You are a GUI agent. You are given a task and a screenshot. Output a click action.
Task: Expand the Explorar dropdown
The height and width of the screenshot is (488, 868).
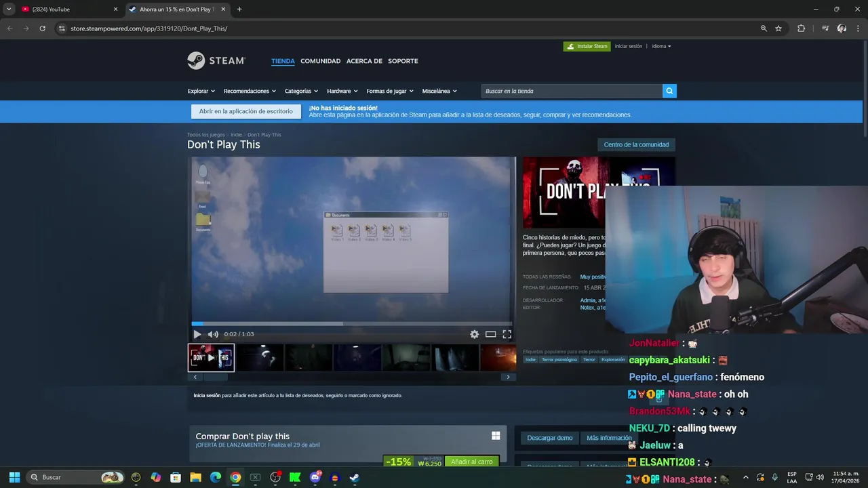[x=201, y=91]
